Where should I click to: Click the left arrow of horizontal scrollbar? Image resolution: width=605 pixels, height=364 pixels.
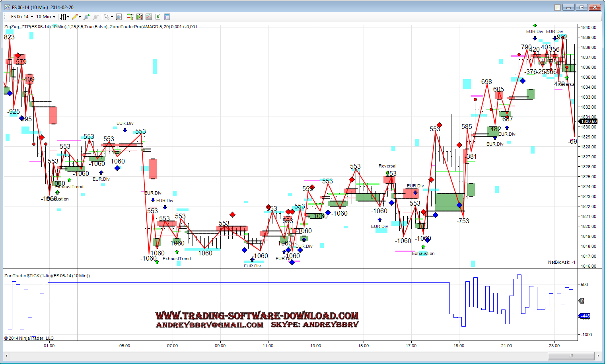(6, 356)
